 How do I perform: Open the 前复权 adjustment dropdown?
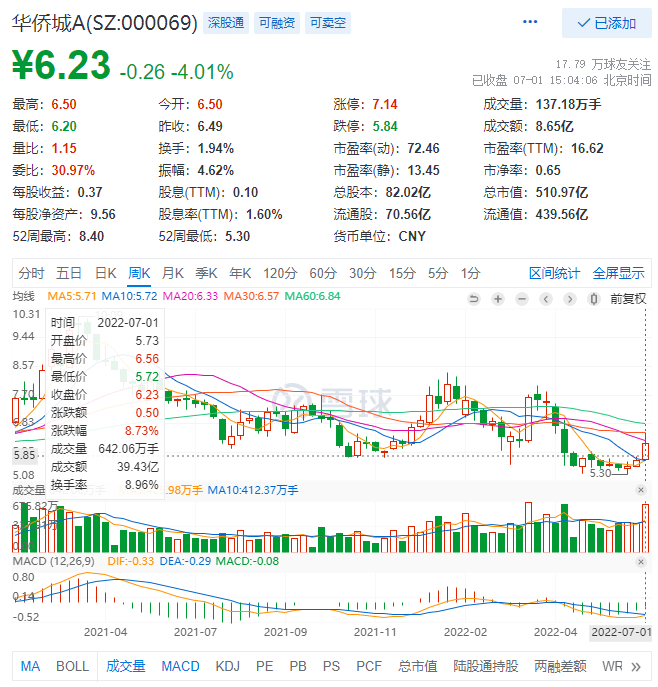[x=628, y=299]
